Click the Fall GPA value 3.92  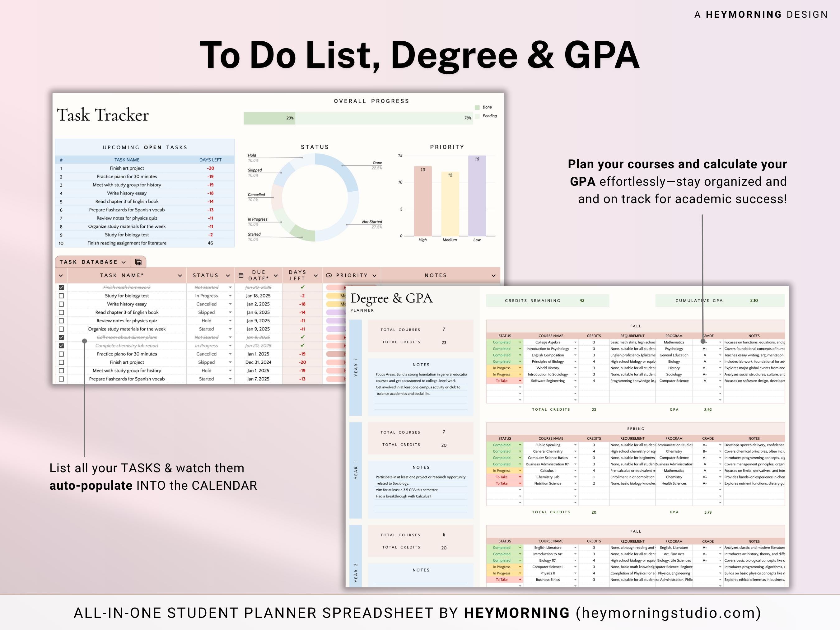(x=708, y=410)
